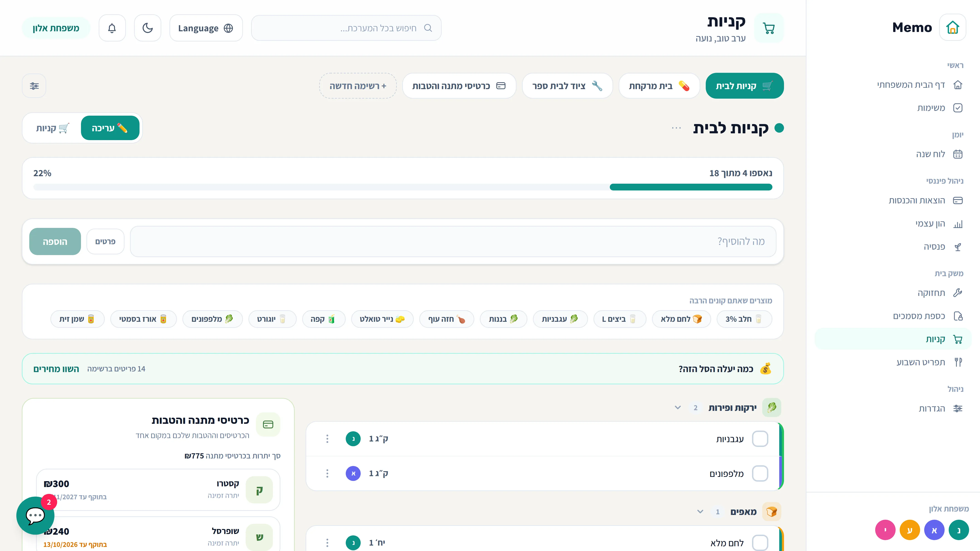The height and width of the screenshot is (551, 980).
Task: Collapse the ירקות ופירות category
Action: click(x=678, y=408)
